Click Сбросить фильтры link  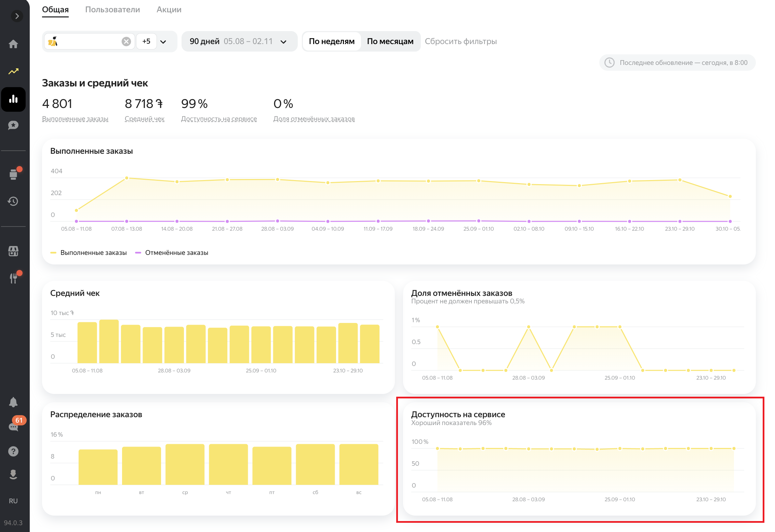point(460,41)
